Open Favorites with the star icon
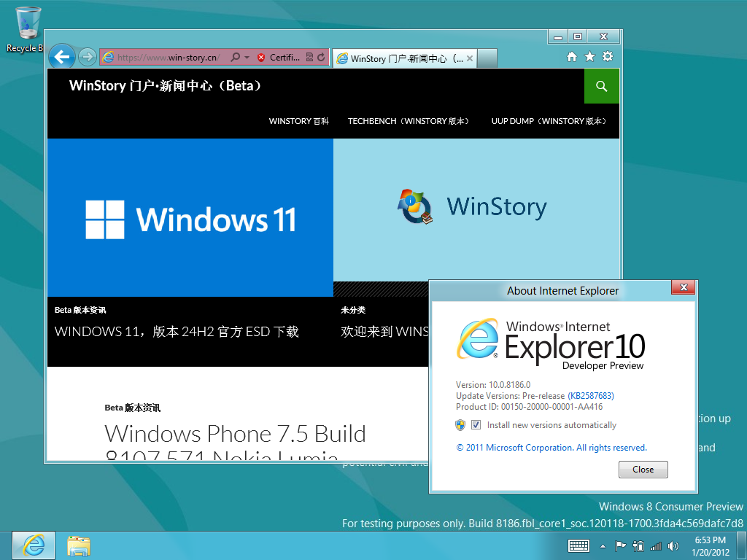 [x=589, y=57]
